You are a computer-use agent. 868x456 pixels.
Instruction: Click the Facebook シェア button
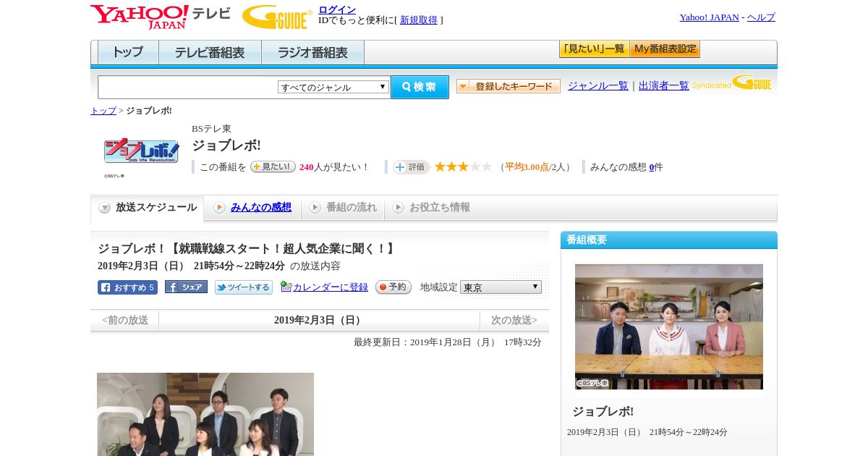tap(186, 287)
